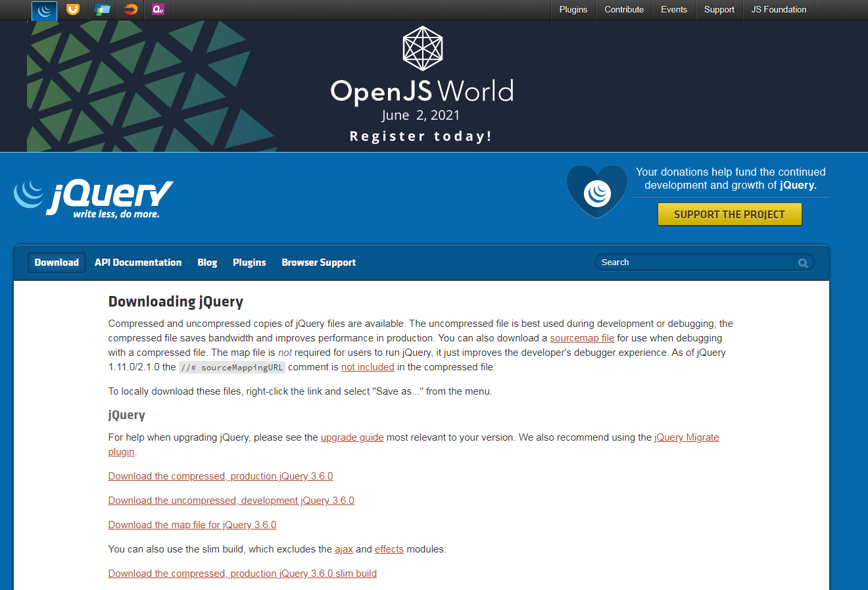
Task: Open the QUnit project icon
Action: (158, 9)
